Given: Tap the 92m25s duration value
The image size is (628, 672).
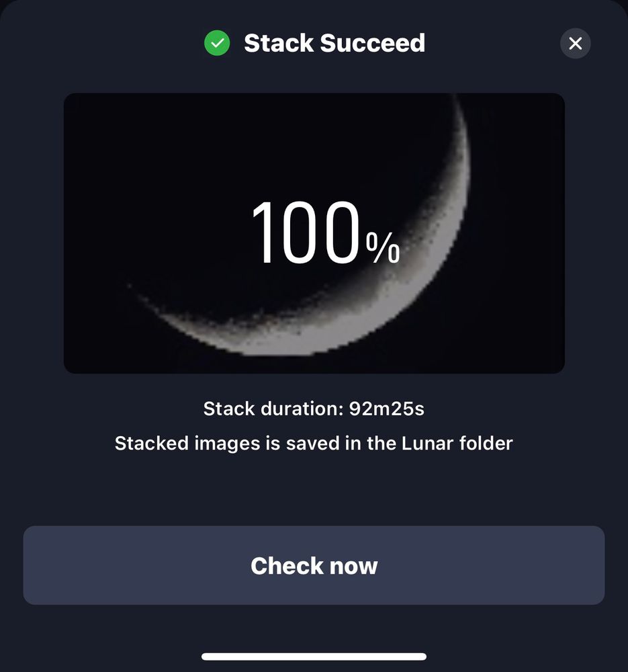Looking at the screenshot, I should tap(387, 409).
